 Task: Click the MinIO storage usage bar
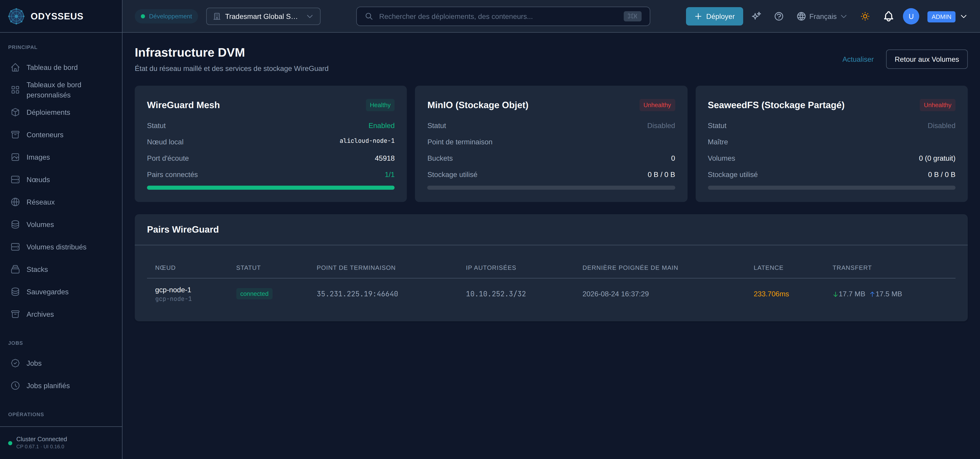point(551,188)
